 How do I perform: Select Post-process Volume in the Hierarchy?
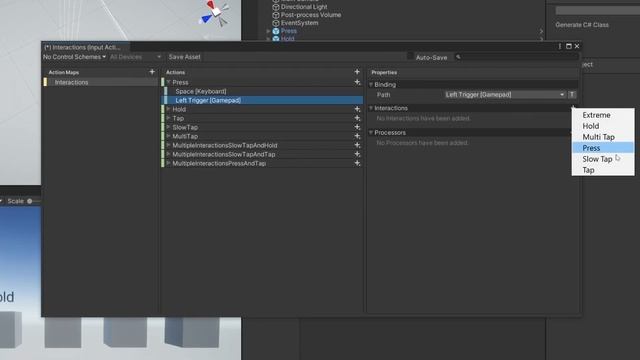tap(311, 15)
